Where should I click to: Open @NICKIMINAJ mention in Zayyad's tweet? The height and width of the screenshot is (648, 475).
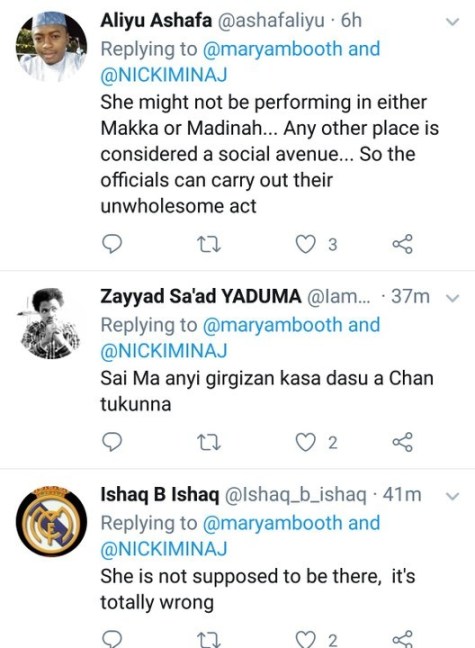tap(164, 351)
